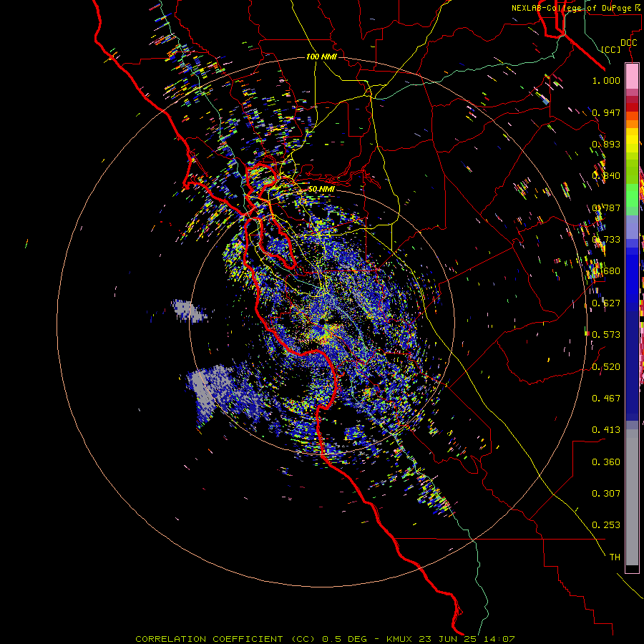Click the "0.307" color scale value
Screen dimensions: 644x644
pyautogui.click(x=606, y=494)
